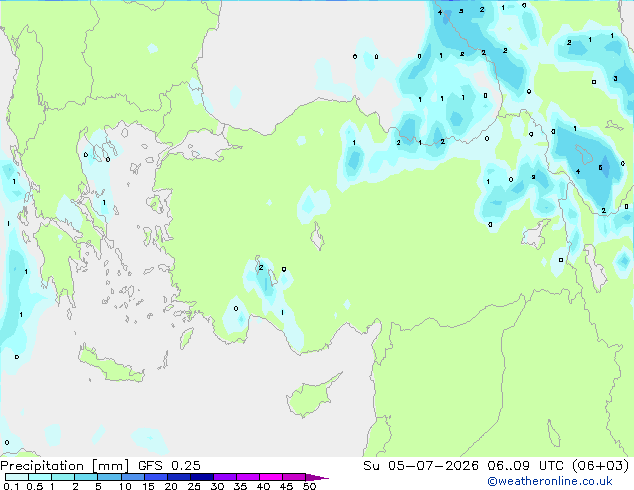The width and height of the screenshot is (634, 490).
Task: Click the "(06+03)" forecast offset text
Action: [x=601, y=466]
